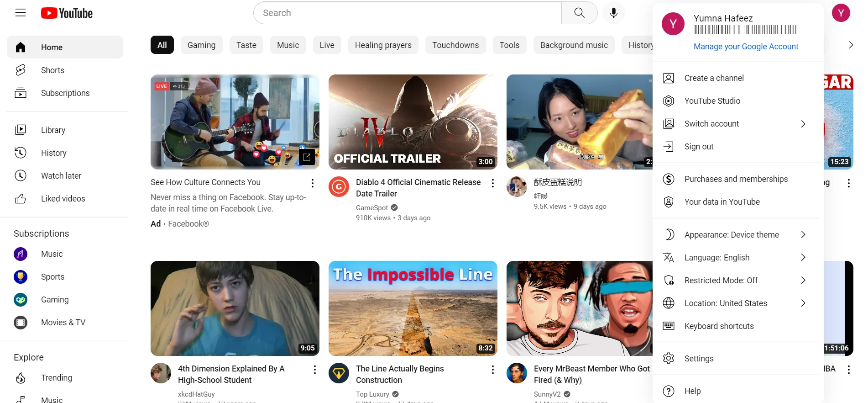Viewport: 868px width, 403px height.
Task: Open the Movies & TV subscription
Action: [x=65, y=322]
